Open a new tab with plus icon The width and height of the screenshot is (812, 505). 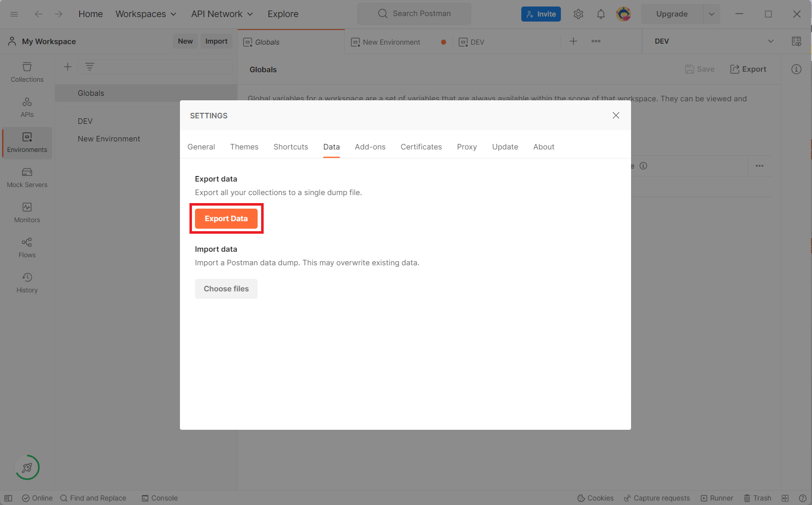point(573,41)
